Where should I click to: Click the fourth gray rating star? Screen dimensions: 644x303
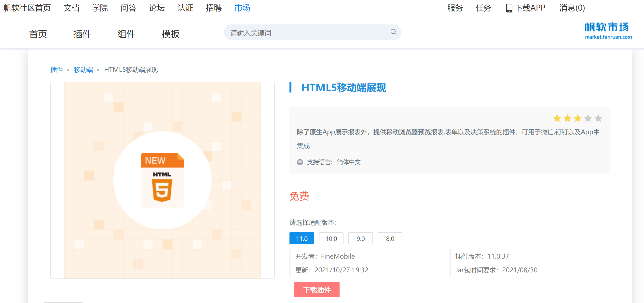click(588, 118)
